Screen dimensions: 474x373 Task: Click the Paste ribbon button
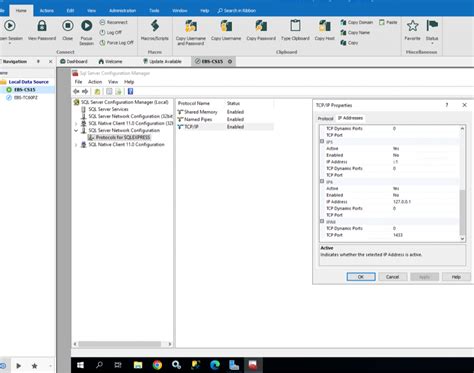(x=388, y=22)
